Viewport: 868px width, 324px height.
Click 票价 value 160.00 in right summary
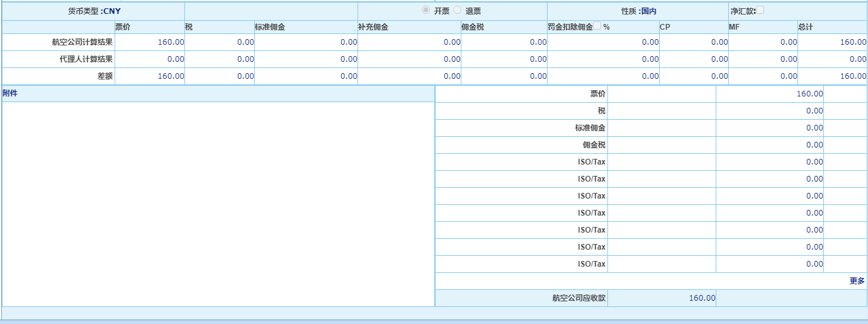(809, 94)
